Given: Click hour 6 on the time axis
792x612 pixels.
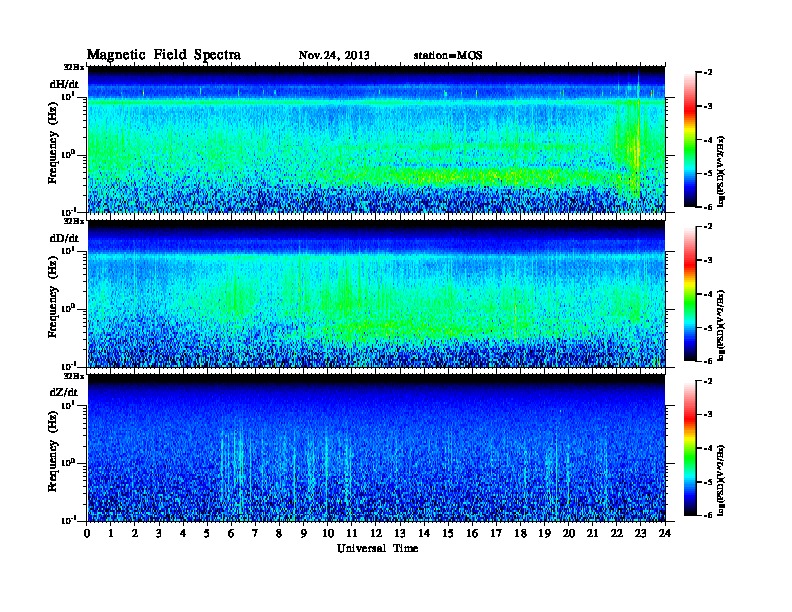Looking at the screenshot, I should click(x=231, y=534).
